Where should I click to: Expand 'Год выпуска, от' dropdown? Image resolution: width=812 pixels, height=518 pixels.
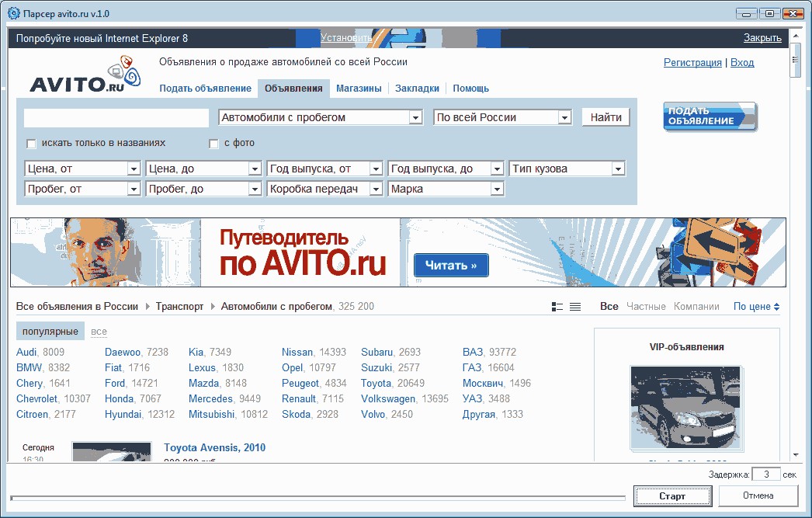click(324, 169)
